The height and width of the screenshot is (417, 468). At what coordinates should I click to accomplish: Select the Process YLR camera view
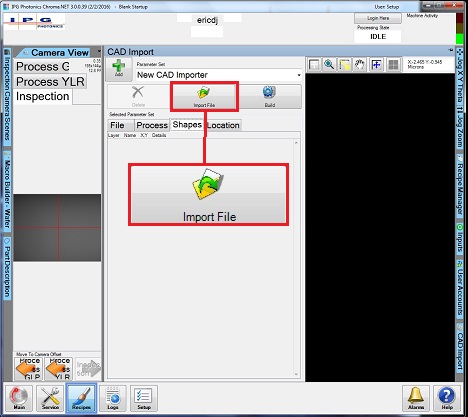50,82
